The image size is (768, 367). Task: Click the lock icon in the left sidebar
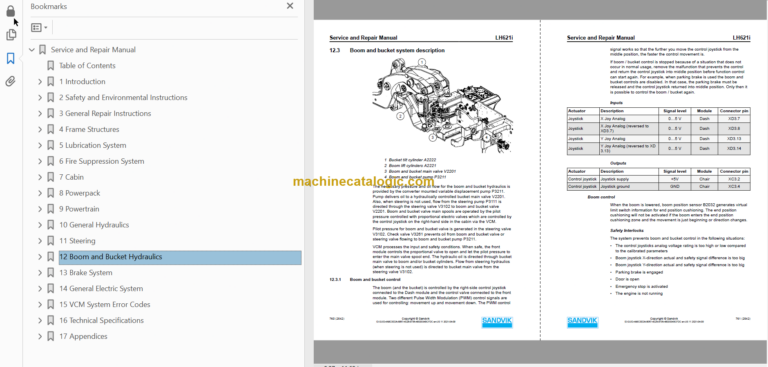point(10,11)
